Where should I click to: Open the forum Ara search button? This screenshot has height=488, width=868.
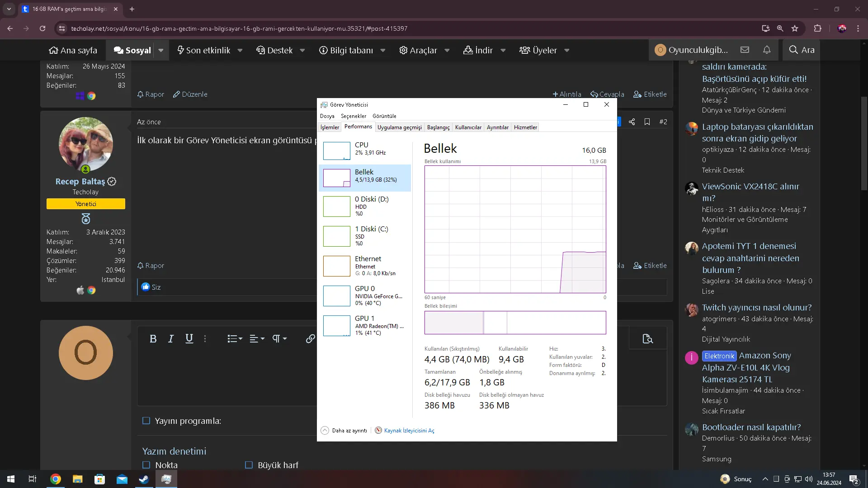(802, 50)
